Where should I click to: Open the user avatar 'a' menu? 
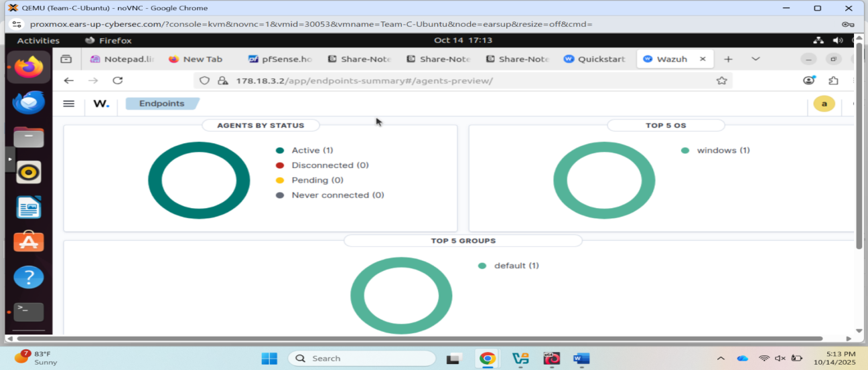coord(824,104)
